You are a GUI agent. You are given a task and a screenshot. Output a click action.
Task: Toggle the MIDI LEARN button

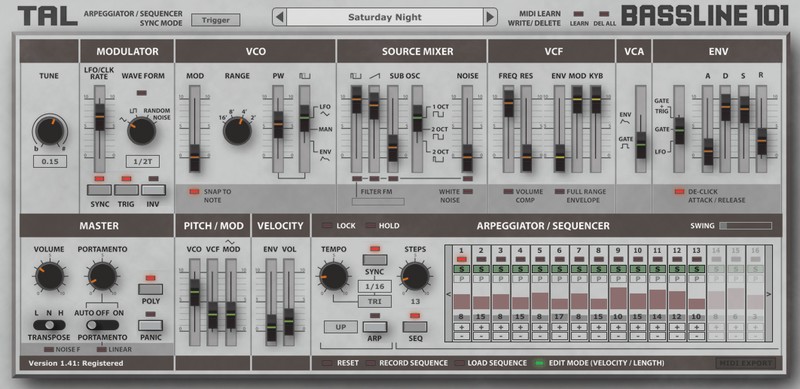[x=579, y=14]
